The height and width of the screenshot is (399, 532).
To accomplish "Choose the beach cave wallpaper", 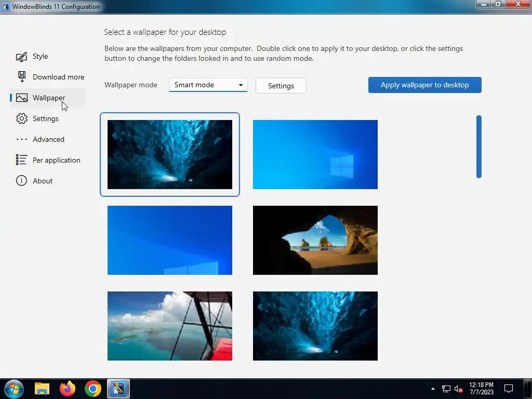I will tap(315, 240).
